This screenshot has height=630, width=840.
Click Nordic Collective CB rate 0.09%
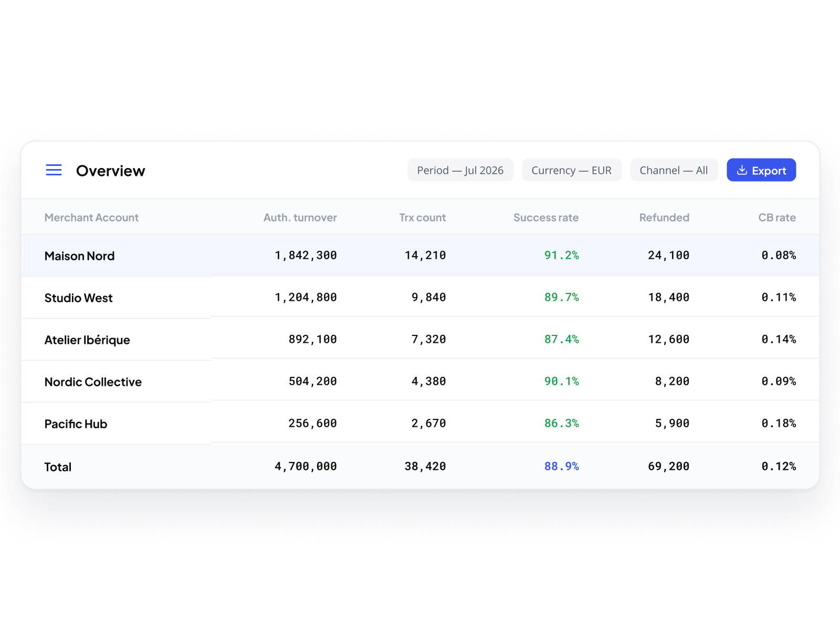click(779, 382)
